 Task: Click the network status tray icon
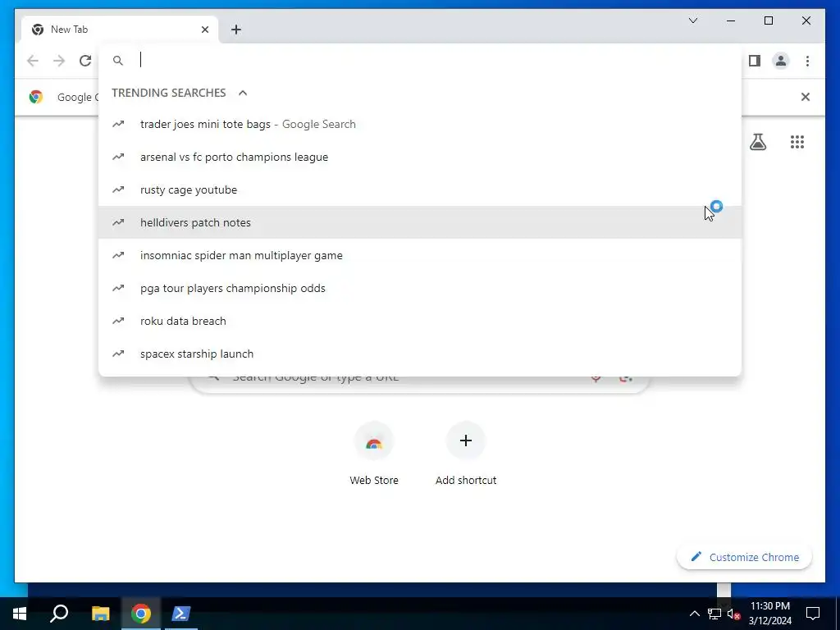point(714,614)
